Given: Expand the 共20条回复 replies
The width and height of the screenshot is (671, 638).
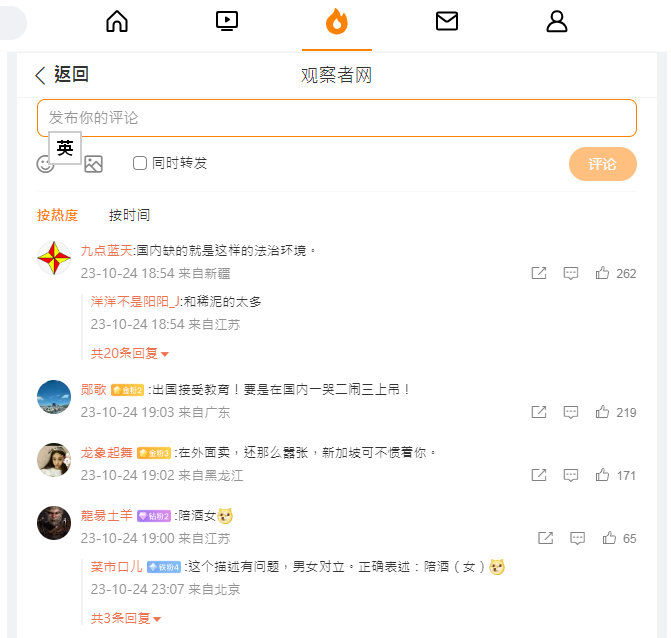Looking at the screenshot, I should [130, 353].
